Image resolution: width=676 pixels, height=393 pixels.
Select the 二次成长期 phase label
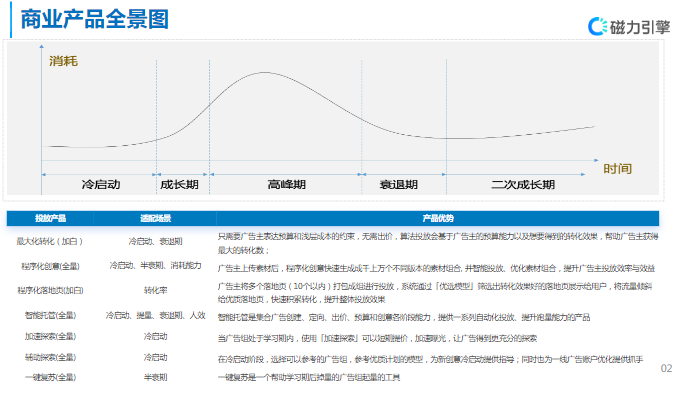(523, 185)
